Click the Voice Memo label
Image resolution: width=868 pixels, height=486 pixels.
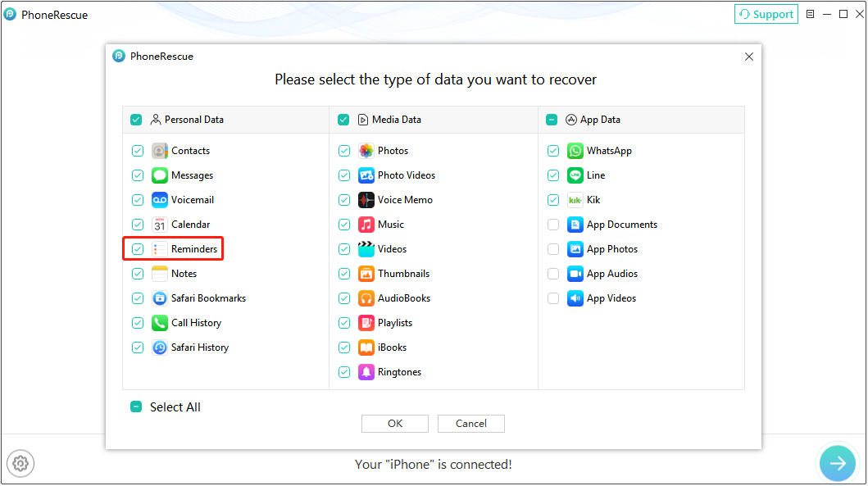[x=405, y=200]
